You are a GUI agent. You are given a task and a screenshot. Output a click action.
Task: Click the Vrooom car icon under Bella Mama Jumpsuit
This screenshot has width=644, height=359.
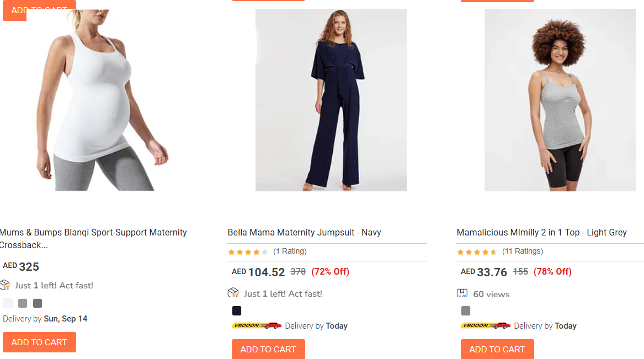pos(257,326)
